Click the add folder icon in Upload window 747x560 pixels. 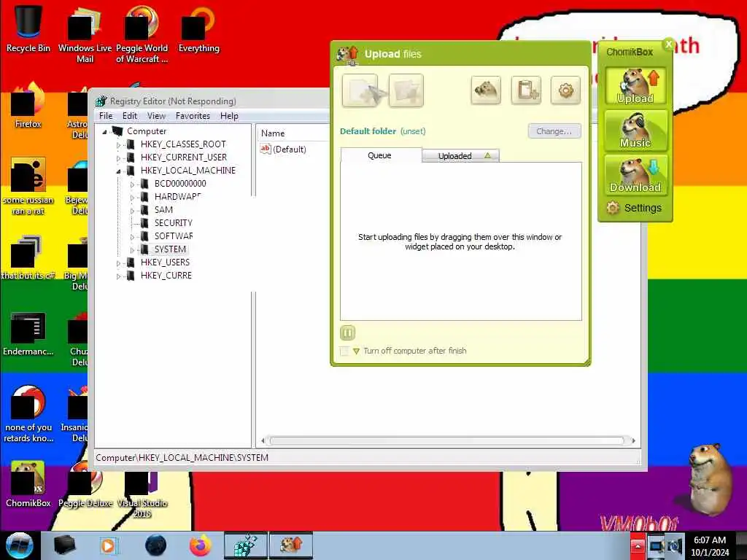click(x=406, y=90)
